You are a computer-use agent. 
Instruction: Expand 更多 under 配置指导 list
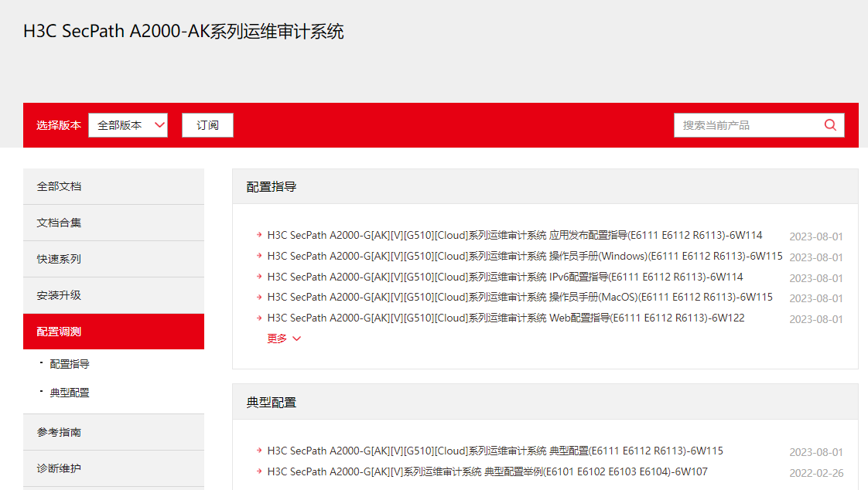(x=283, y=339)
